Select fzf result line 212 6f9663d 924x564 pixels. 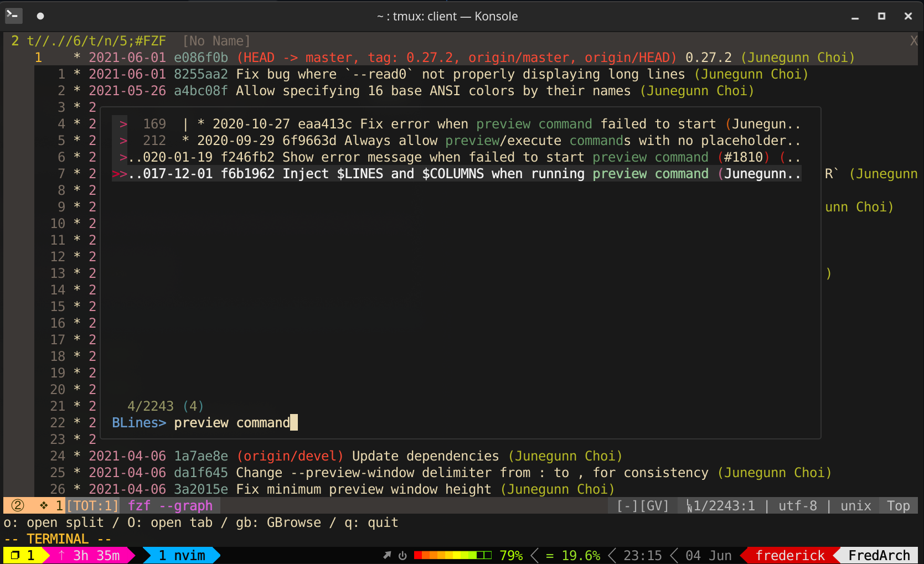[457, 141]
